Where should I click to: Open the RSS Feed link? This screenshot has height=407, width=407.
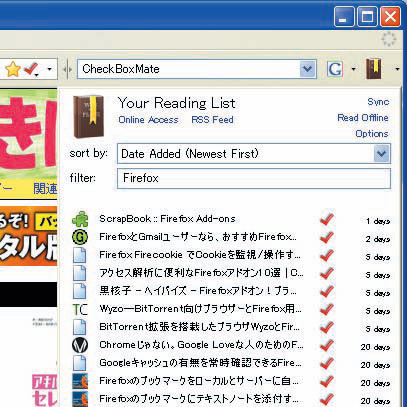212,120
